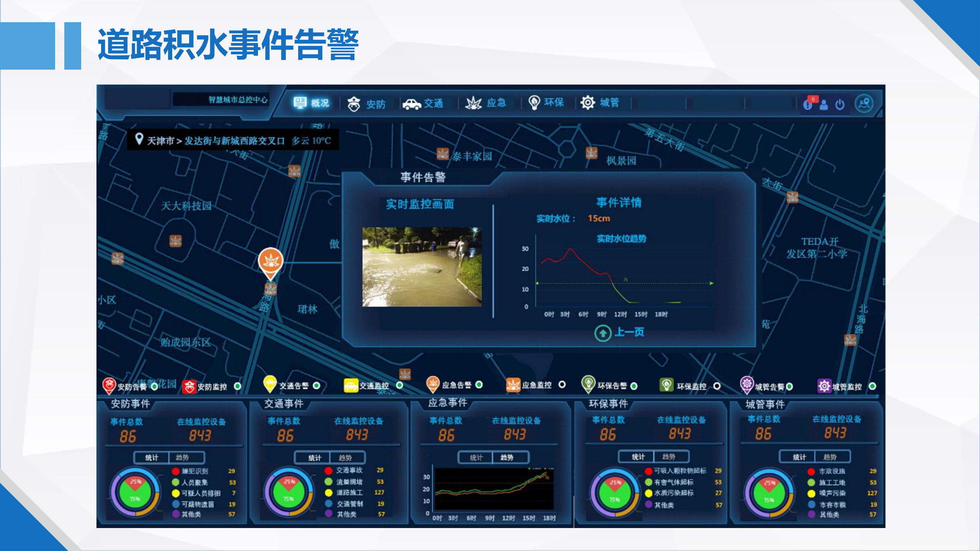Image resolution: width=980 pixels, height=551 pixels.
Task: Open the flooded road surveillance thumbnail
Action: click(422, 267)
